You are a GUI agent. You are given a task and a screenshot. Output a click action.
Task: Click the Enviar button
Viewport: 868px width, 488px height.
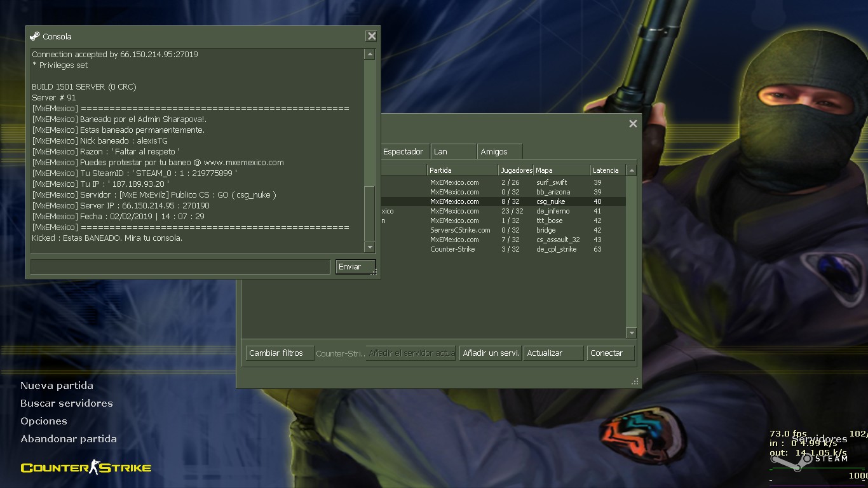click(x=355, y=267)
